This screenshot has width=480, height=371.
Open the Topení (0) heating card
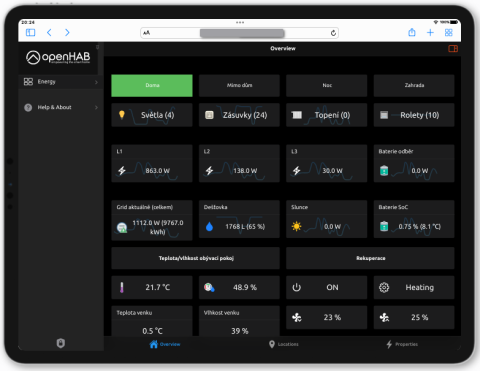click(x=327, y=115)
